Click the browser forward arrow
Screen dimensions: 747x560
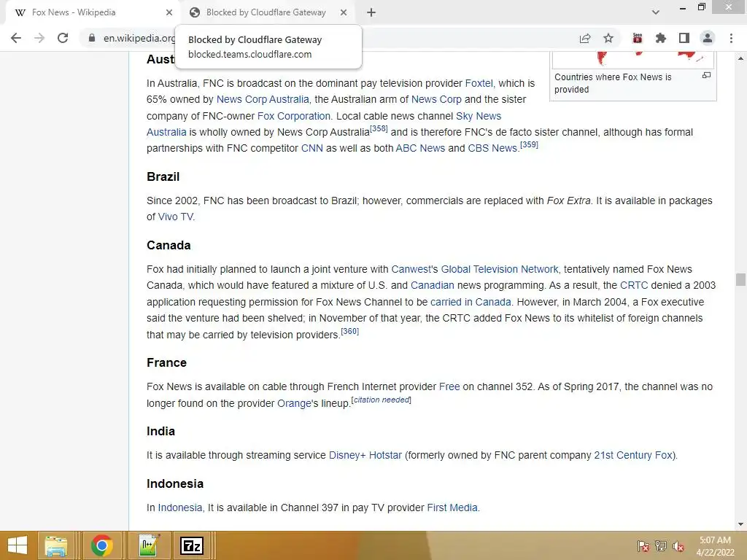(39, 38)
